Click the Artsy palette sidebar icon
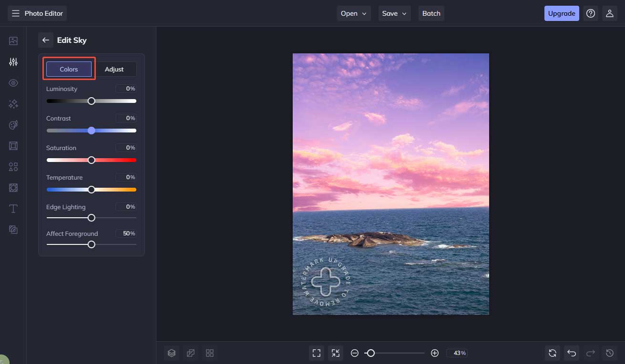625x364 pixels. click(13, 125)
